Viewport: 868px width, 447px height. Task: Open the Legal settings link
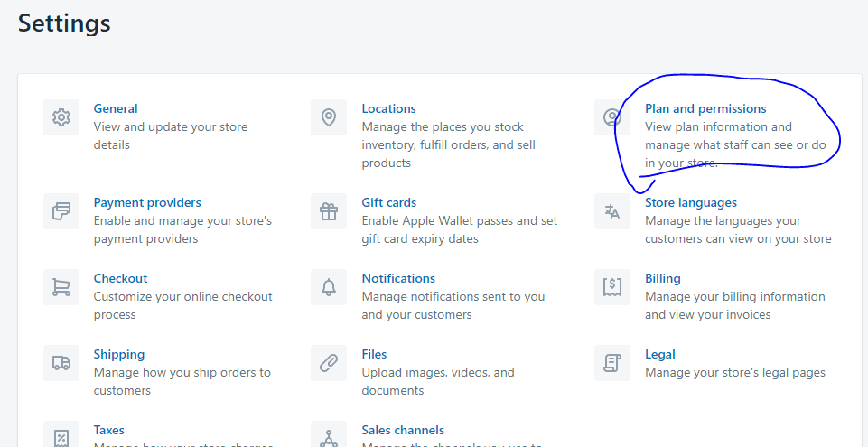(660, 354)
